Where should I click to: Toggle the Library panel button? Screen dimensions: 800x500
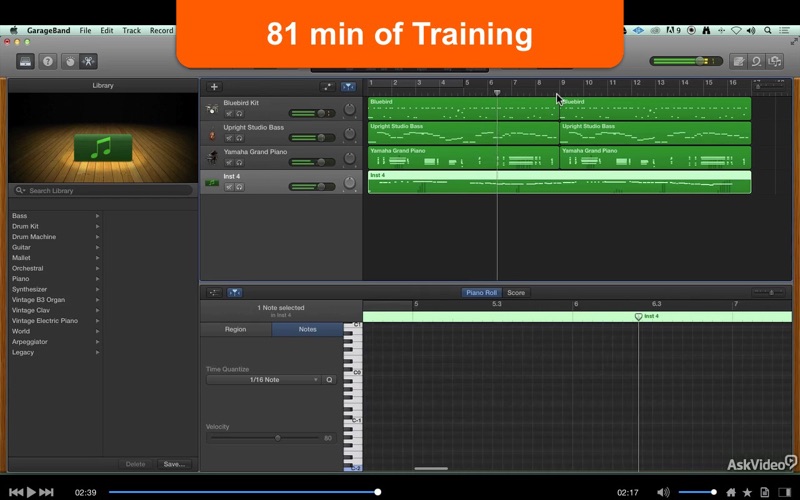pos(25,62)
